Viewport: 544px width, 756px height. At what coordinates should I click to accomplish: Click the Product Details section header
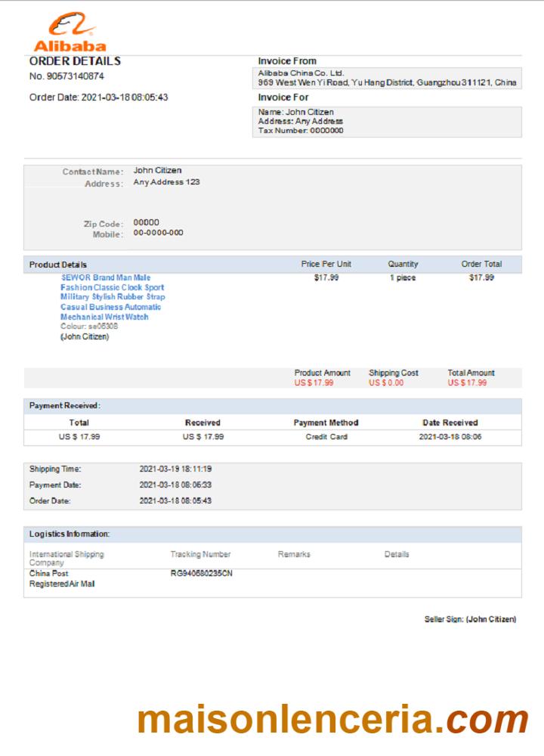[x=58, y=265]
